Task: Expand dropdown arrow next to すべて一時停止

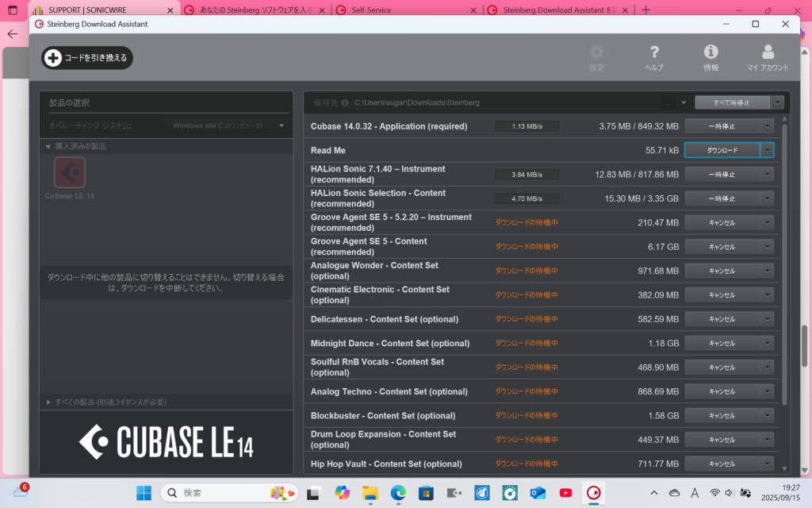Action: tap(776, 102)
